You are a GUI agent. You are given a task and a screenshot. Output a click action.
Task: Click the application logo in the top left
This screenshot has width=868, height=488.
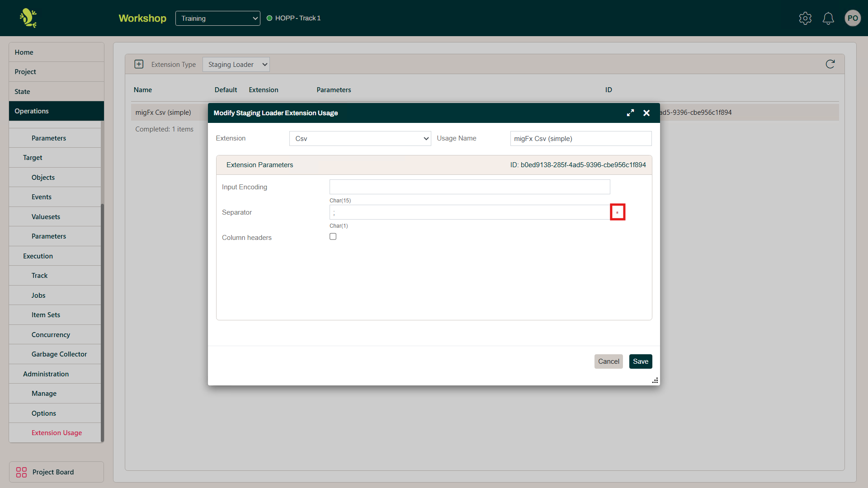pyautogui.click(x=27, y=18)
